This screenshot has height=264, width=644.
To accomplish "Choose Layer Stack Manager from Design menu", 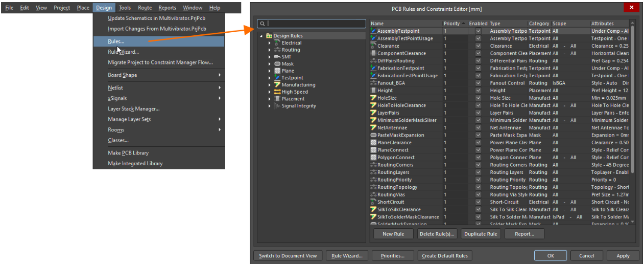I will 134,108.
